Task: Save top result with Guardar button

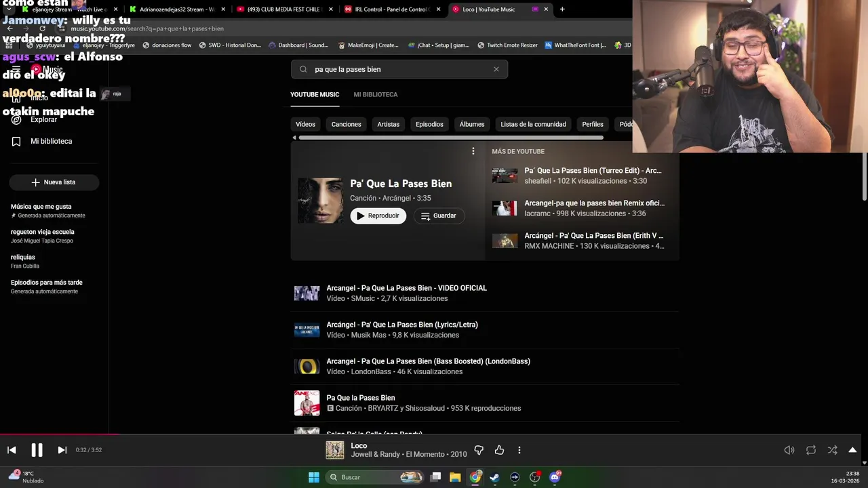Action: (439, 216)
